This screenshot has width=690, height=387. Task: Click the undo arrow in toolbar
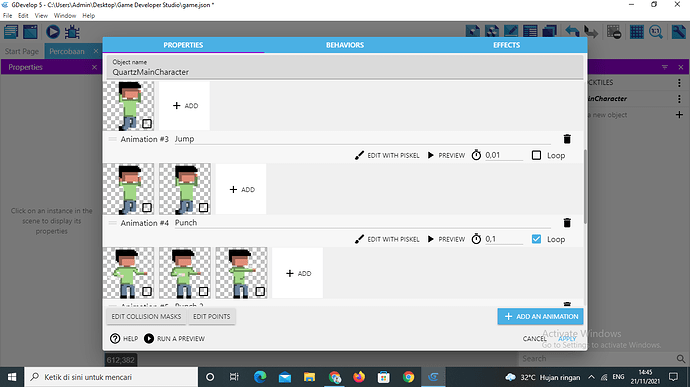(x=572, y=32)
